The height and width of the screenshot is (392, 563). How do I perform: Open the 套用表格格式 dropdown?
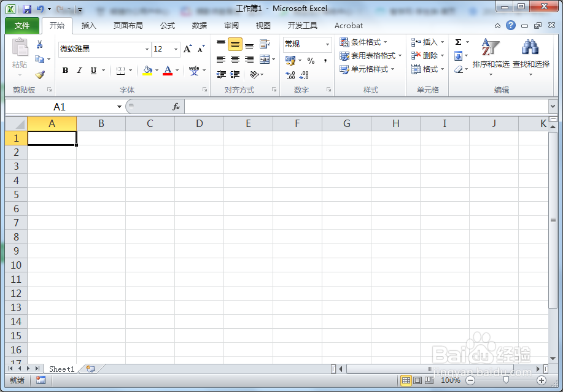tap(371, 56)
